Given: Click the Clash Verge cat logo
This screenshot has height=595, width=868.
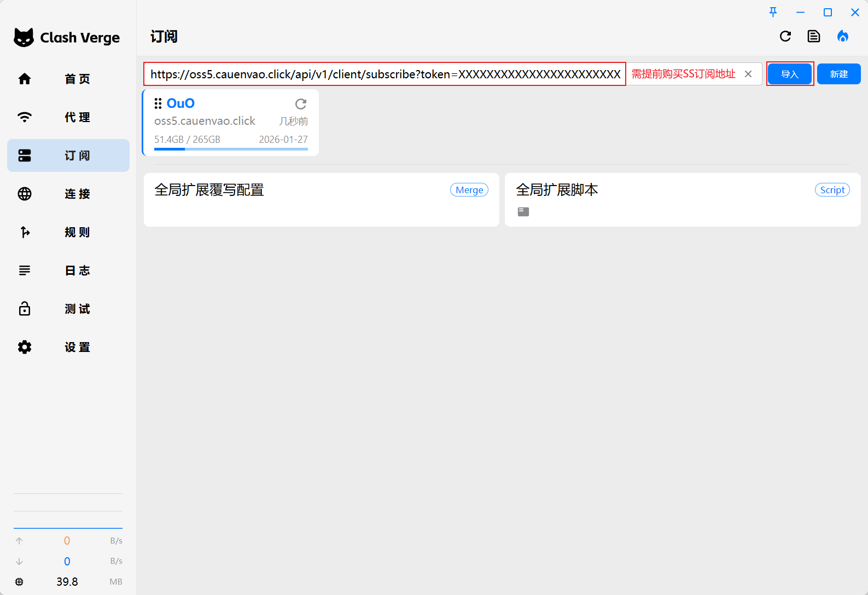Looking at the screenshot, I should (24, 37).
